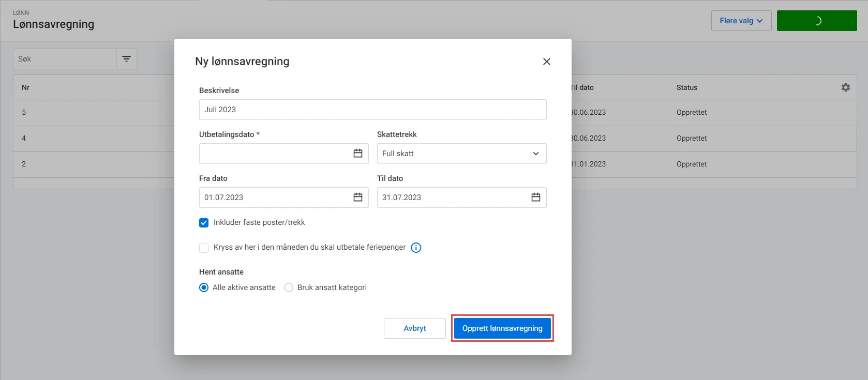868x380 pixels.
Task: Check the feriepenger payout checkbox
Action: point(204,248)
